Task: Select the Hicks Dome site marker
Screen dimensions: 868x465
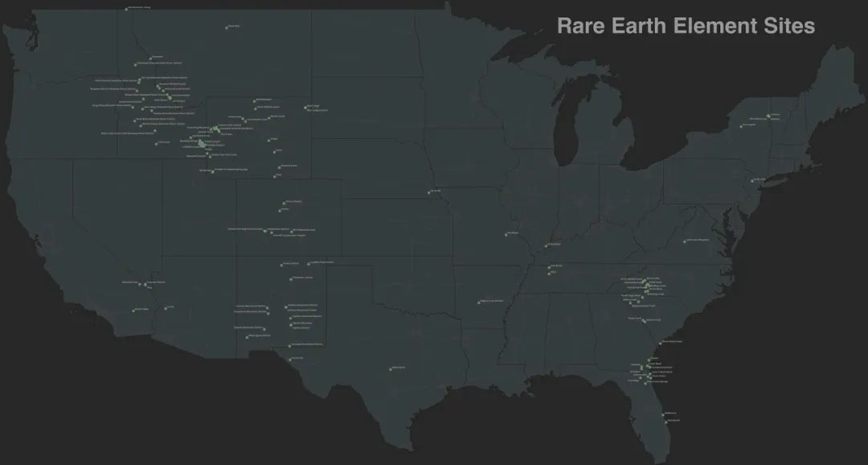Action: click(546, 245)
